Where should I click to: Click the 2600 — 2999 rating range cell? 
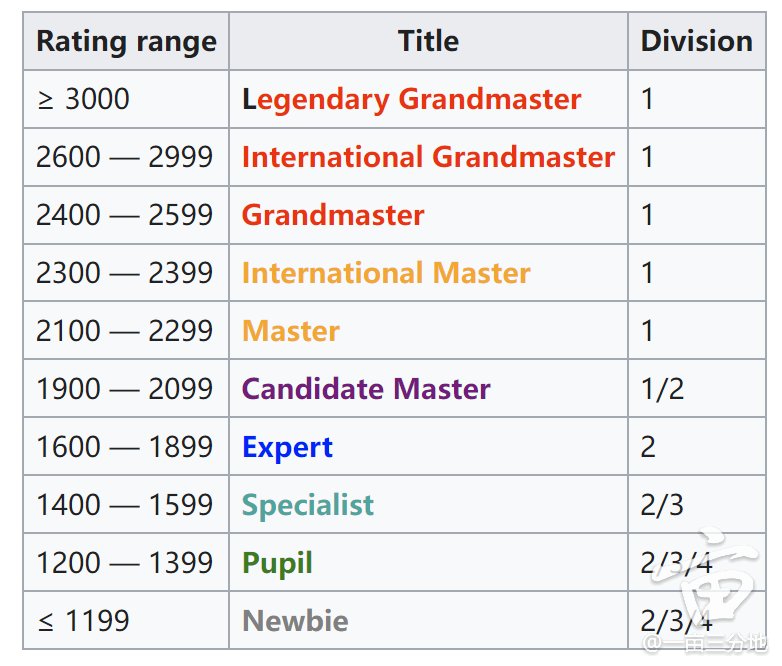pos(126,157)
